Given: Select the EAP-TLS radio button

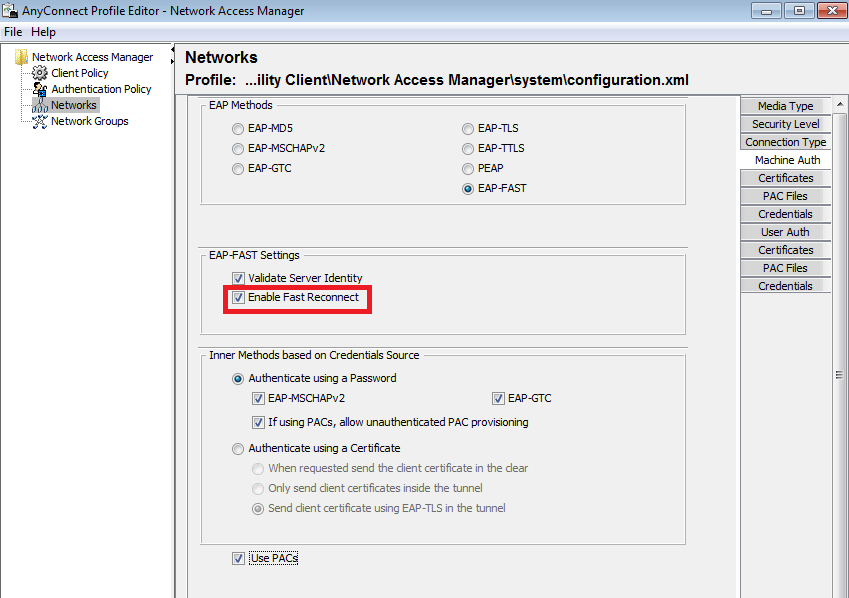Looking at the screenshot, I should tap(468, 129).
